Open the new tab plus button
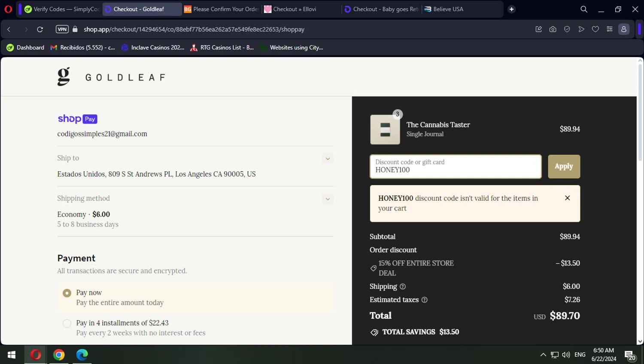644x364 pixels. pos(511,9)
